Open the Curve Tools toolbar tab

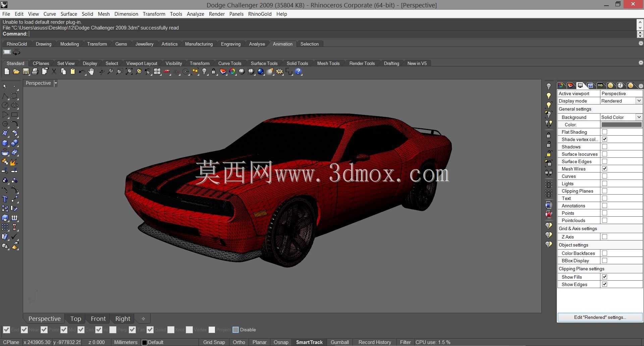(230, 63)
